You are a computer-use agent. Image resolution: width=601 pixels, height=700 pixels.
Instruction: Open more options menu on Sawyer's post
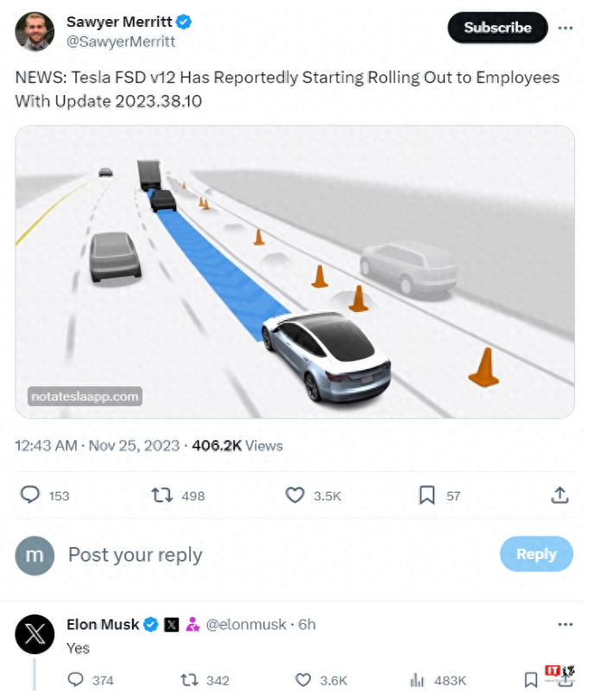pos(566,28)
